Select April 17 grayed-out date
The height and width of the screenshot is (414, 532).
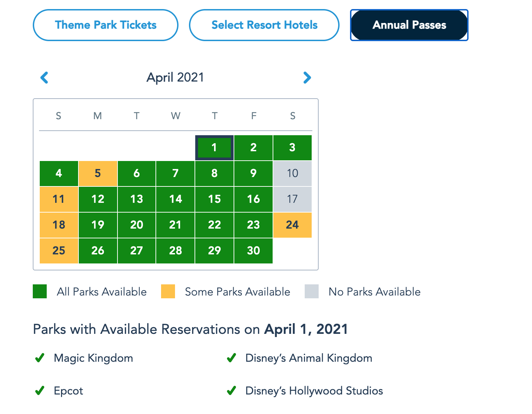tap(292, 199)
